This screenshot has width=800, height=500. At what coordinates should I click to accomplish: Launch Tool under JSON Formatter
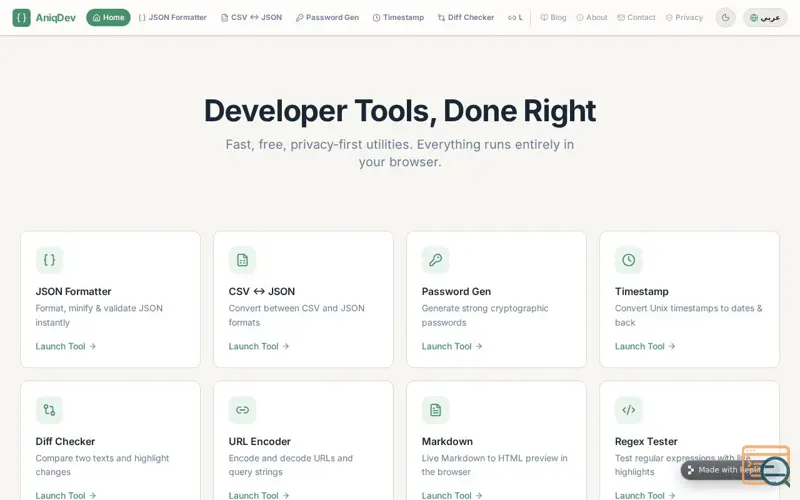click(66, 346)
